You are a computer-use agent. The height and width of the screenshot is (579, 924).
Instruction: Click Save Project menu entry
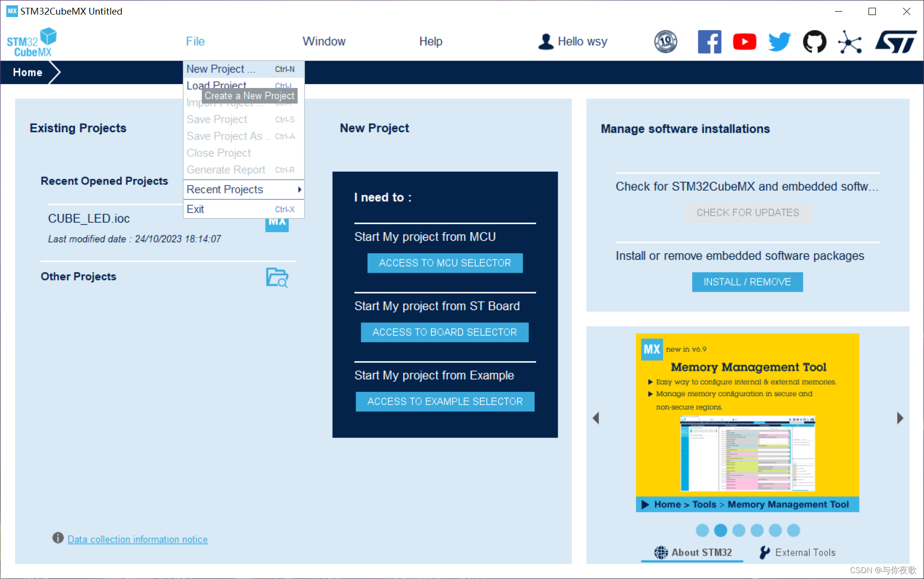244,120
